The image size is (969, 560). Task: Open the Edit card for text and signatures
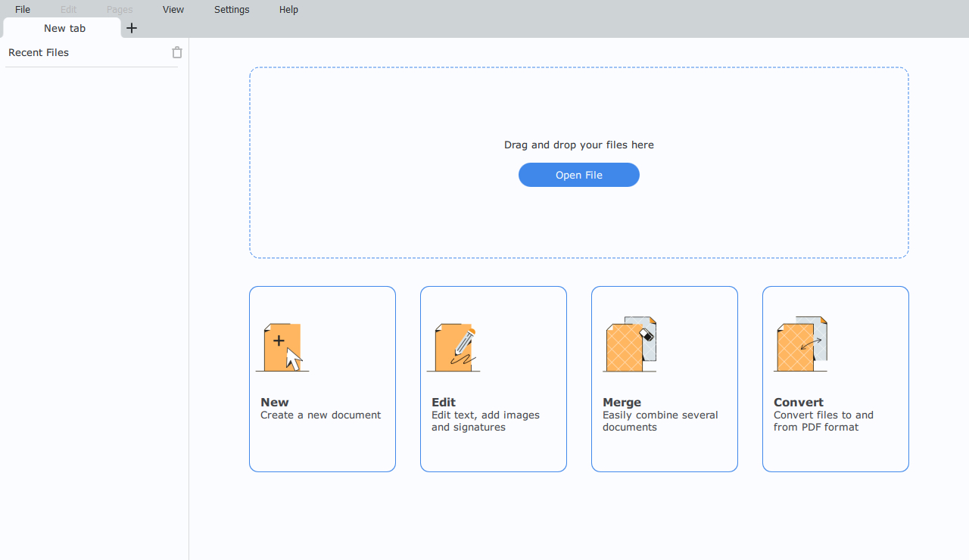click(493, 378)
